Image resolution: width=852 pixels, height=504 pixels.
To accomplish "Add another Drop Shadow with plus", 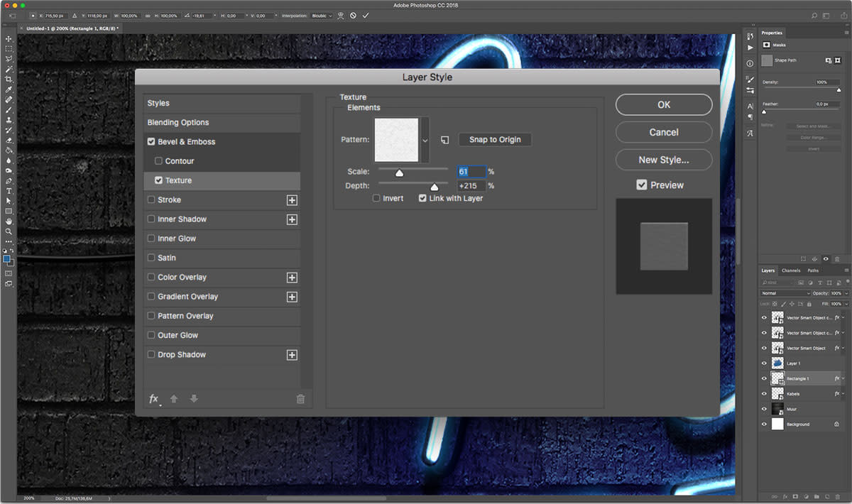I will pos(292,355).
